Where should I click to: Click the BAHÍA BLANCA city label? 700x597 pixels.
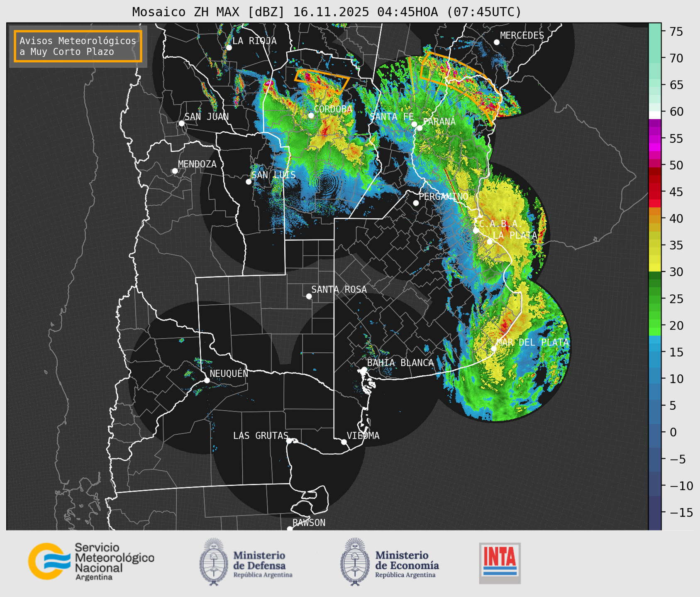click(400, 363)
